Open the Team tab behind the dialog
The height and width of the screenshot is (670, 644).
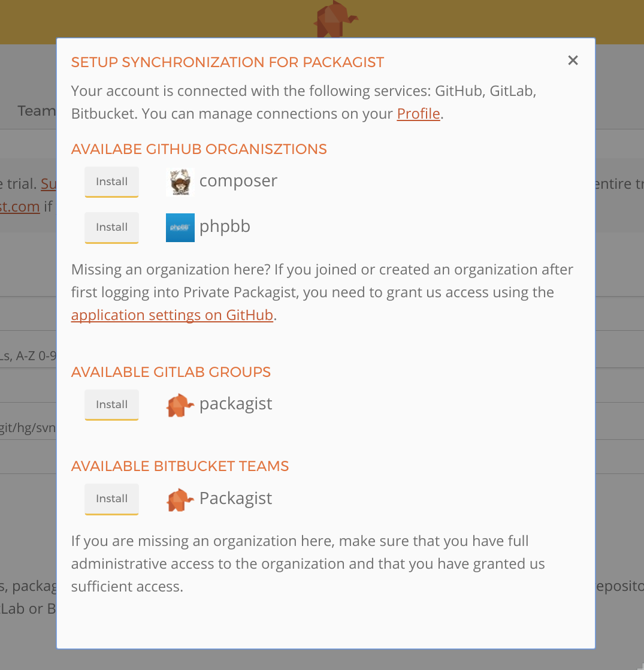pos(37,111)
